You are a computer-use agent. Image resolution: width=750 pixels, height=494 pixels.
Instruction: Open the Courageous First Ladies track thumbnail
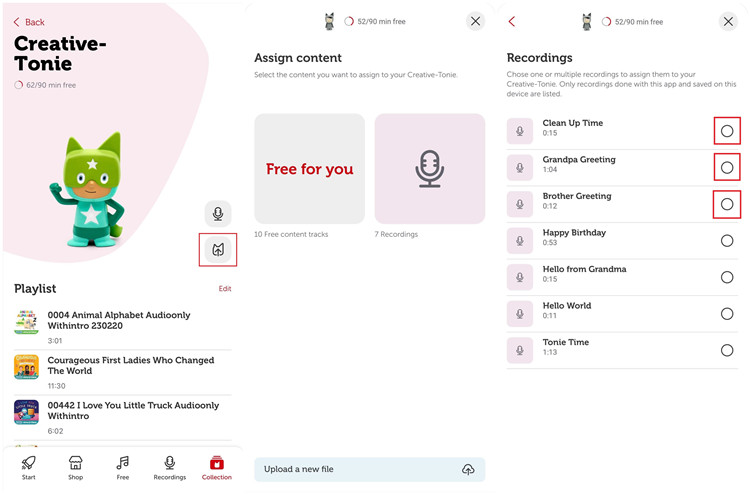tap(27, 367)
